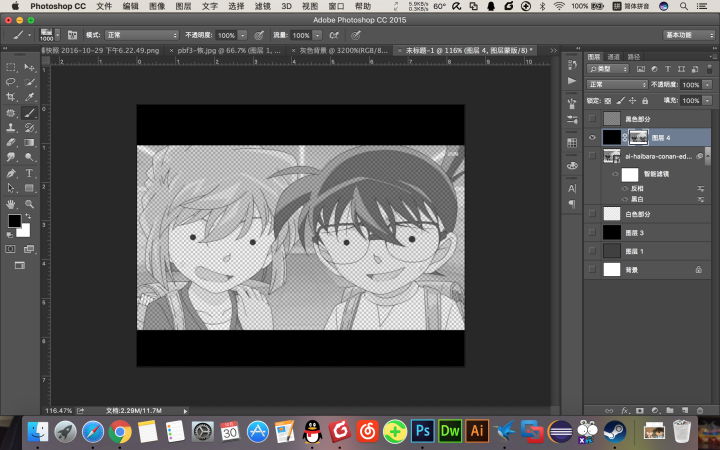Screen dimensions: 720x450
Task: Collapse the smart object filter list arrow
Action: [x=708, y=156]
